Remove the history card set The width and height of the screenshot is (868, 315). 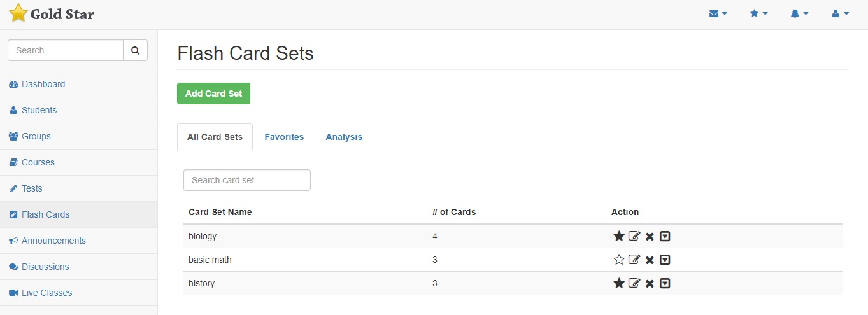pyautogui.click(x=650, y=283)
